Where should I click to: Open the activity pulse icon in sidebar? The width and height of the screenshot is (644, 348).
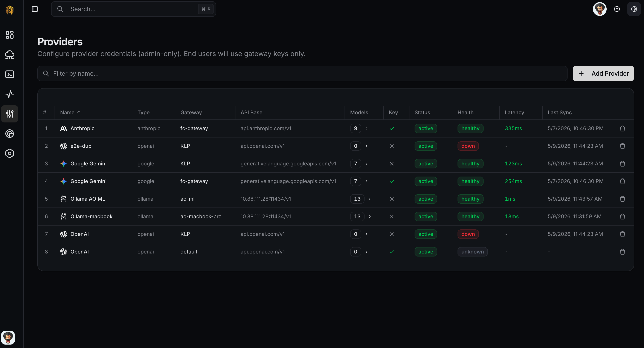pyautogui.click(x=9, y=94)
